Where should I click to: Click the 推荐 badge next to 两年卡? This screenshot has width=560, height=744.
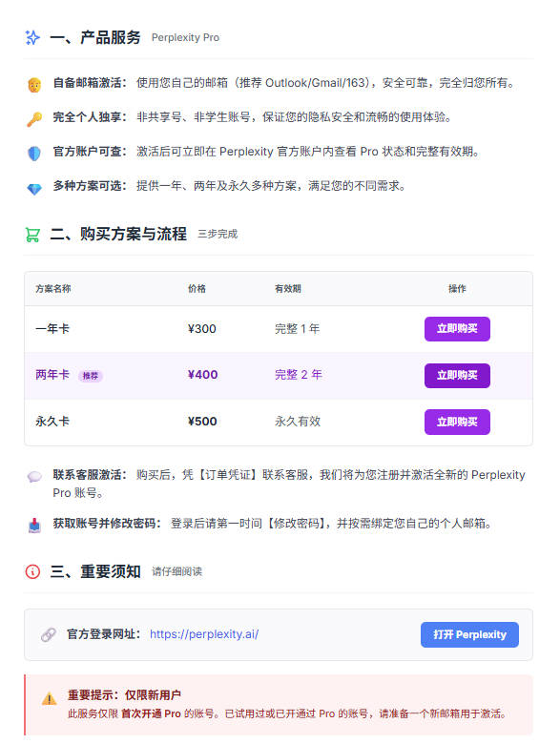(91, 376)
